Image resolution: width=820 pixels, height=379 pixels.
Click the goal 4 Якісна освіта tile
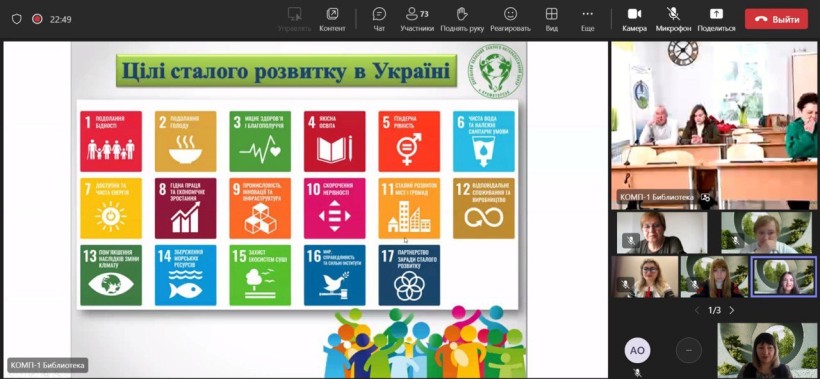335,141
